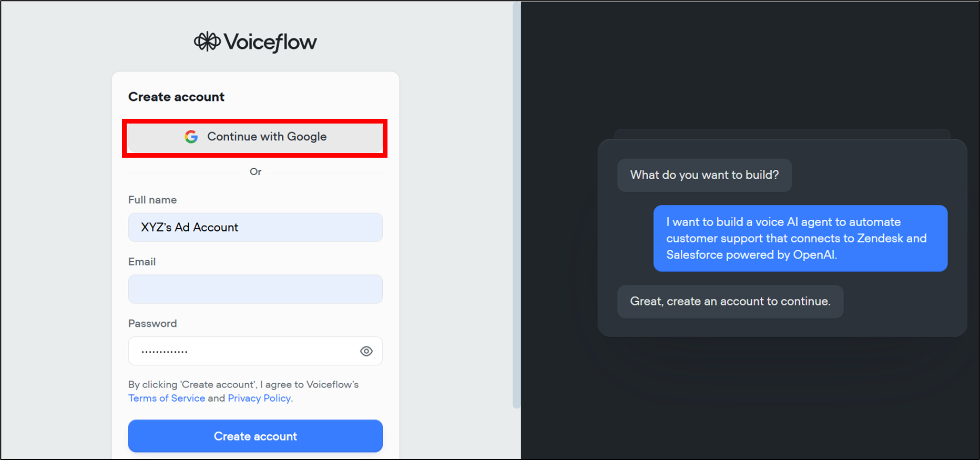
Task: Click the 'Create account' heading
Action: [176, 97]
